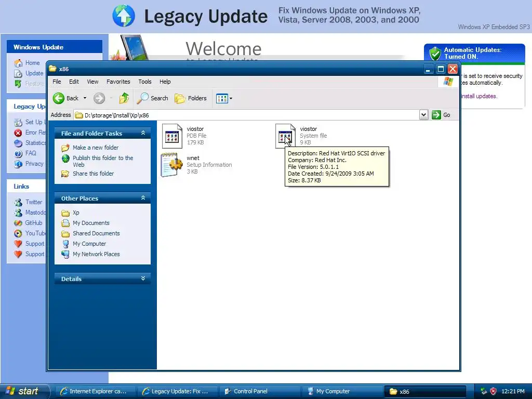Screen dimensions: 532x399
Task: Click the x86 window title folder icon
Action: [52, 69]
